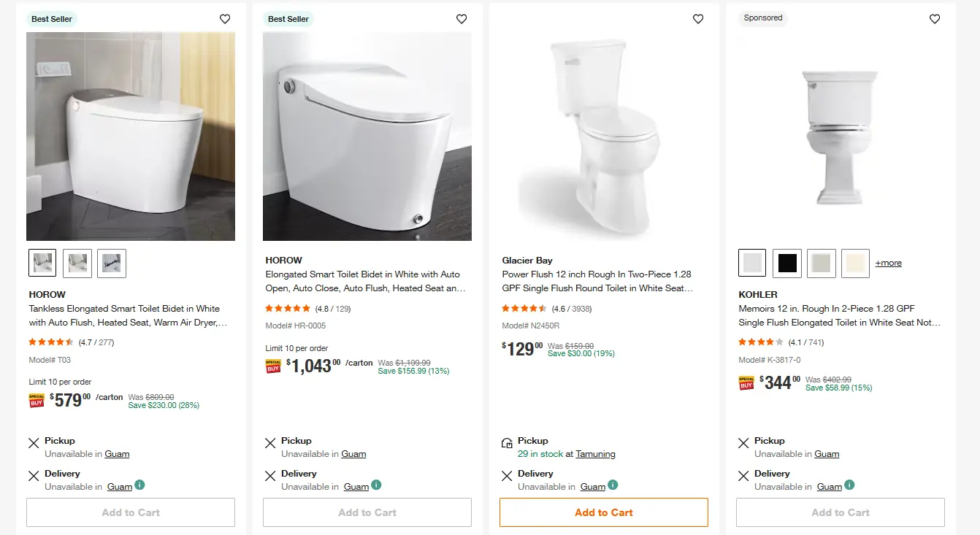Select the black color swatch for KOHLER
The height and width of the screenshot is (535, 980).
pyautogui.click(x=787, y=263)
